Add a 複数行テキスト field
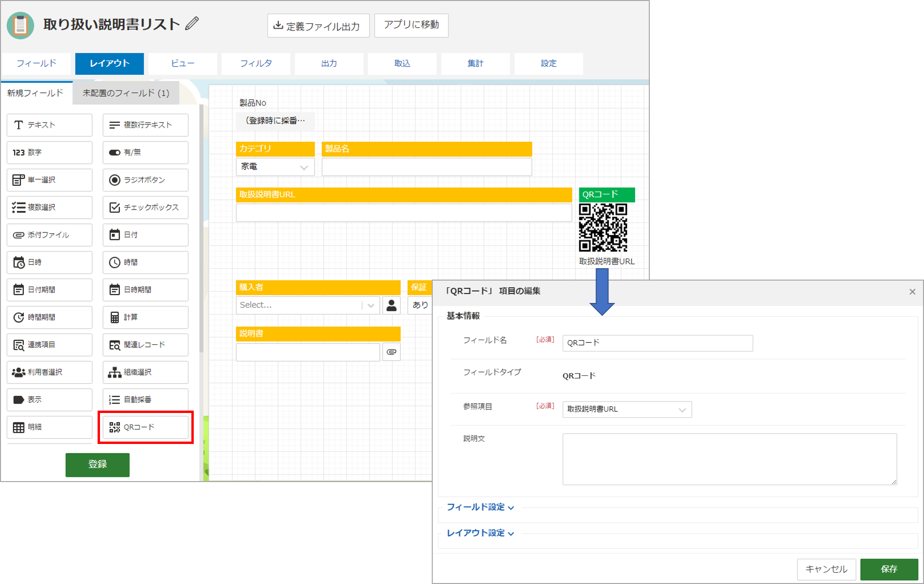924x584 pixels. tap(146, 125)
